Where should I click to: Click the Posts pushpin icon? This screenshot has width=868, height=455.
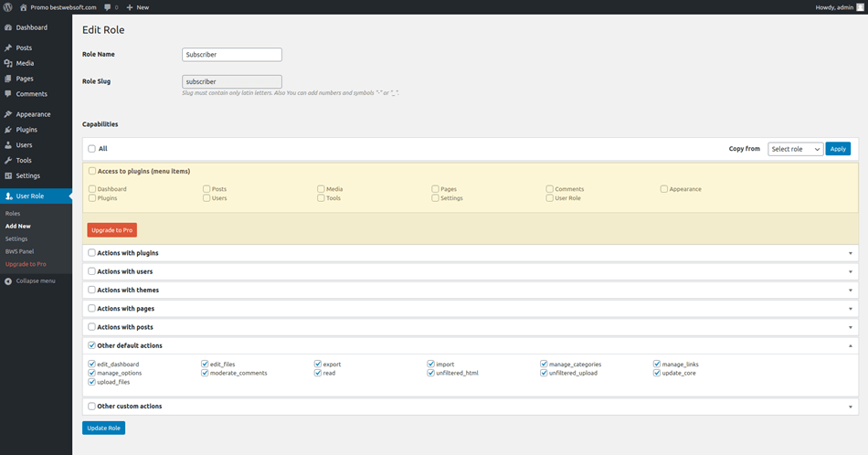(x=8, y=48)
